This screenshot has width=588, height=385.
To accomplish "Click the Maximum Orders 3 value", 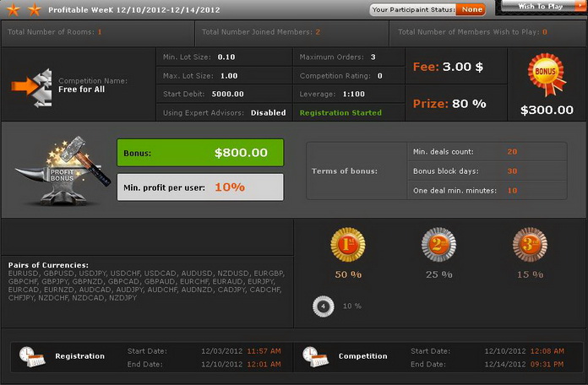I will [373, 57].
